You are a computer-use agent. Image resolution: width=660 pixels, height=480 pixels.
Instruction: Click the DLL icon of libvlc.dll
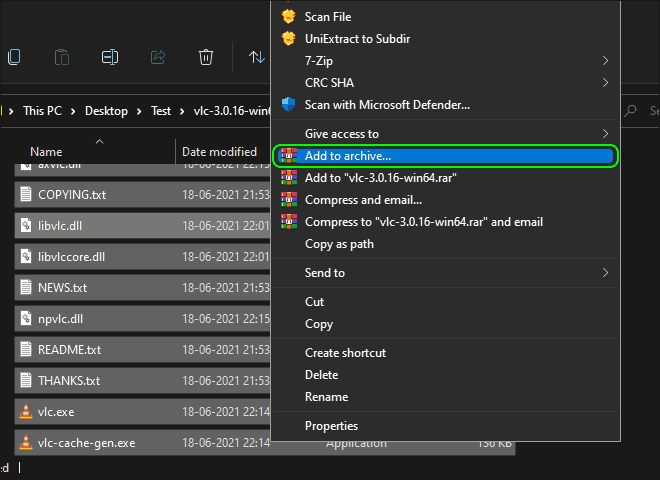(x=26, y=226)
